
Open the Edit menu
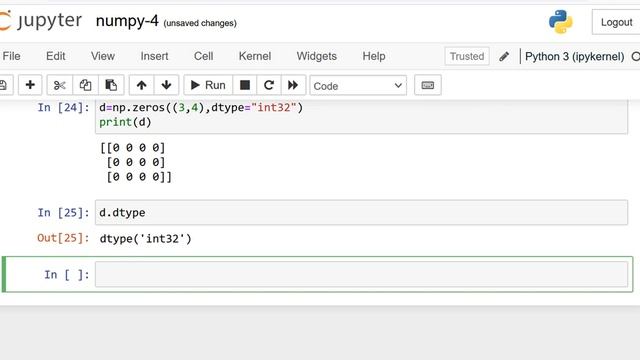click(56, 56)
